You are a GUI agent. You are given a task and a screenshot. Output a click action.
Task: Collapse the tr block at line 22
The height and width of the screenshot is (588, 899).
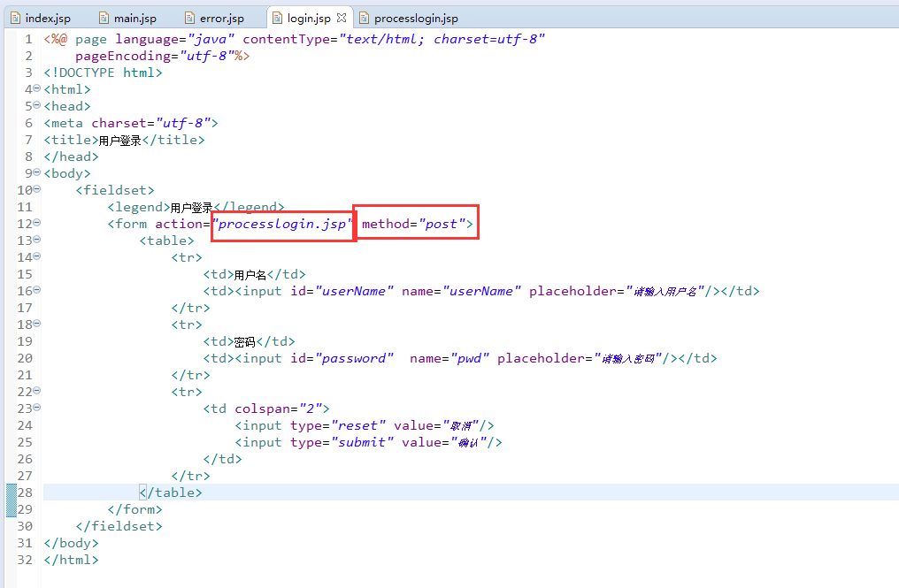tap(36, 390)
